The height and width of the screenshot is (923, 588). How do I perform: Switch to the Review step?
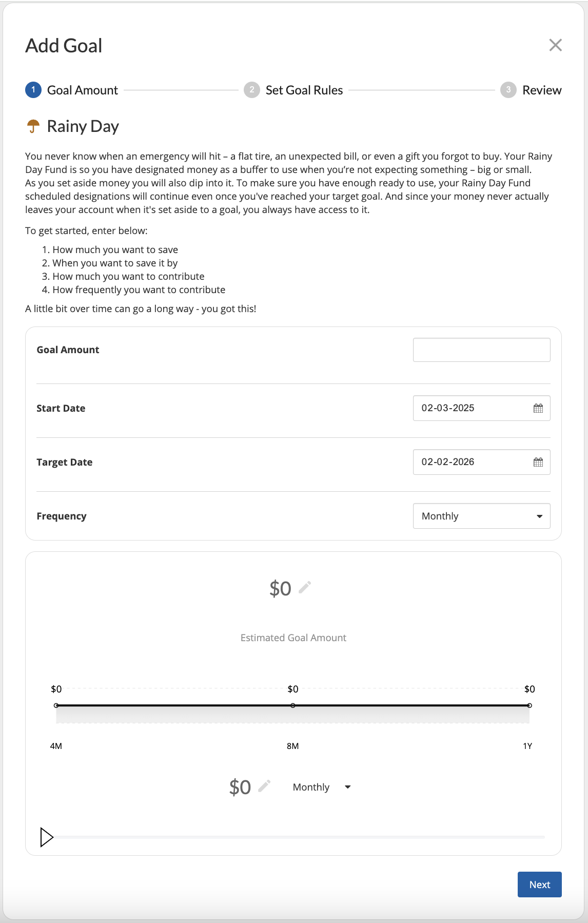click(541, 89)
